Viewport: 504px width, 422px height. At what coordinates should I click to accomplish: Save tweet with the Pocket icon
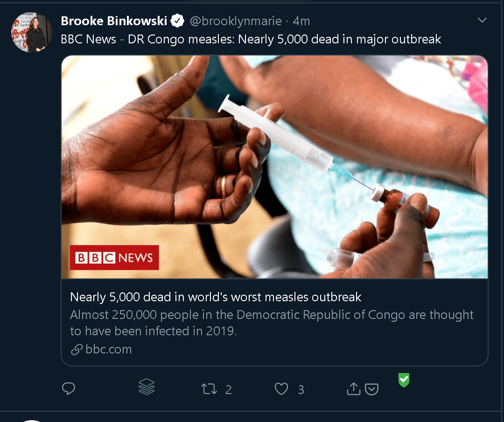click(371, 389)
